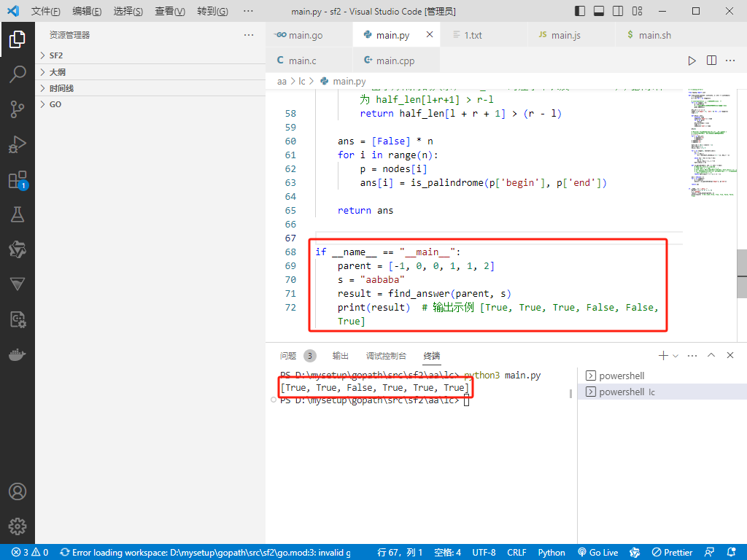Click breadcrumb folder lc
This screenshot has width=747, height=560.
301,82
